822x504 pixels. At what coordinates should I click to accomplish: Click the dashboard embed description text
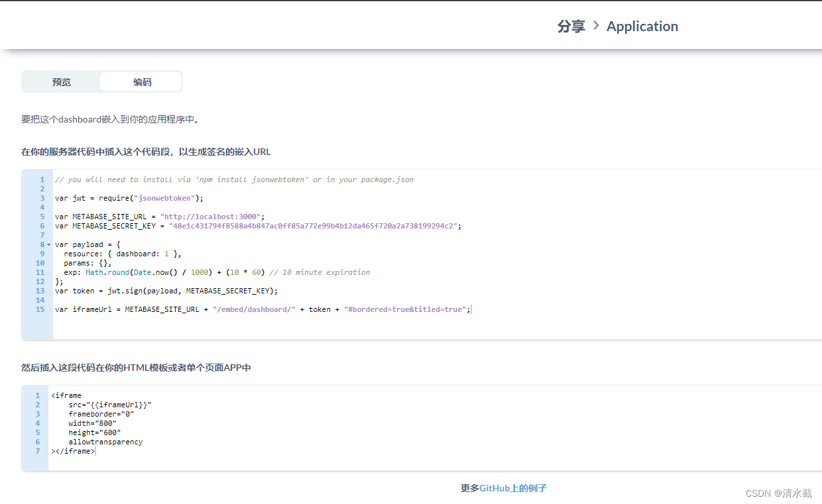110,120
